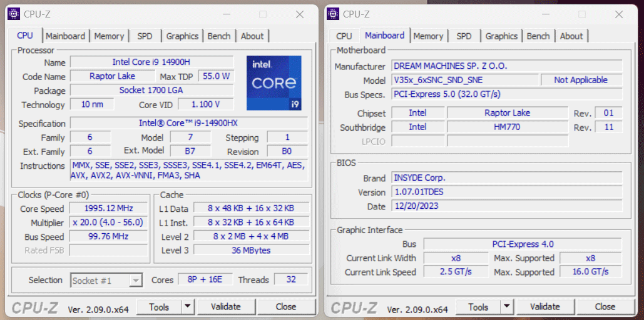The image size is (644, 320).
Task: Click the Southbridge value HM770
Action: coord(507,127)
